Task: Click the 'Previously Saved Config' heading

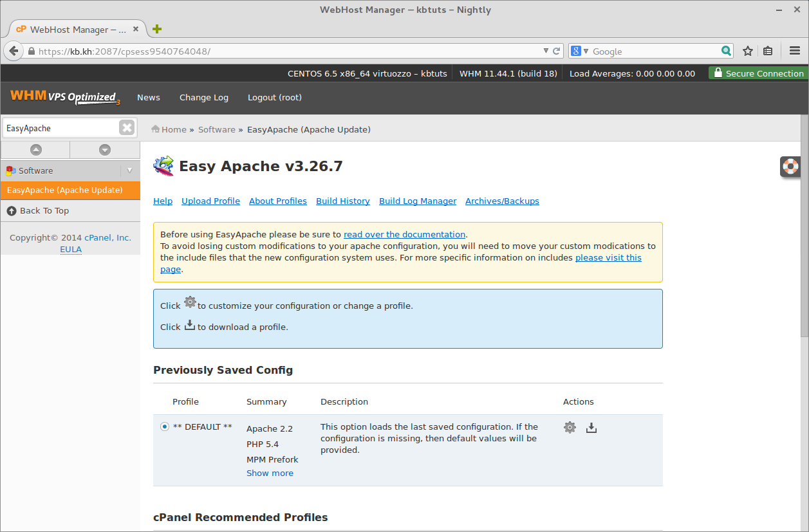Action: pos(223,370)
